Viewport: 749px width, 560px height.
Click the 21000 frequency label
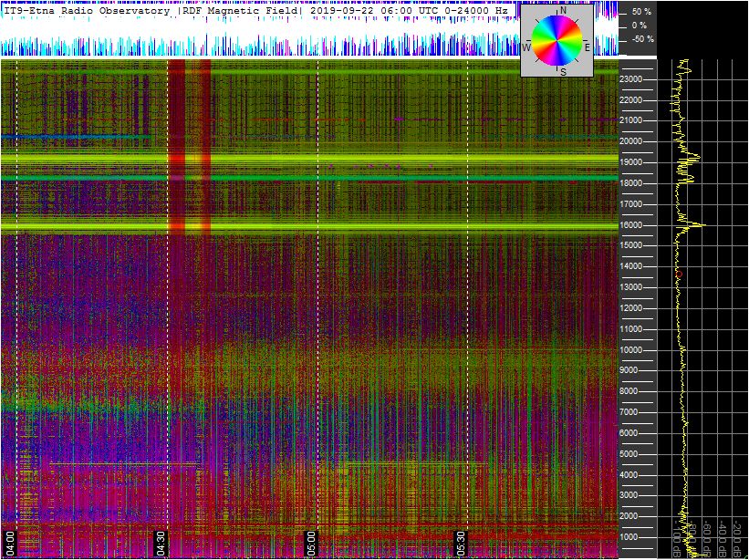tap(631, 120)
